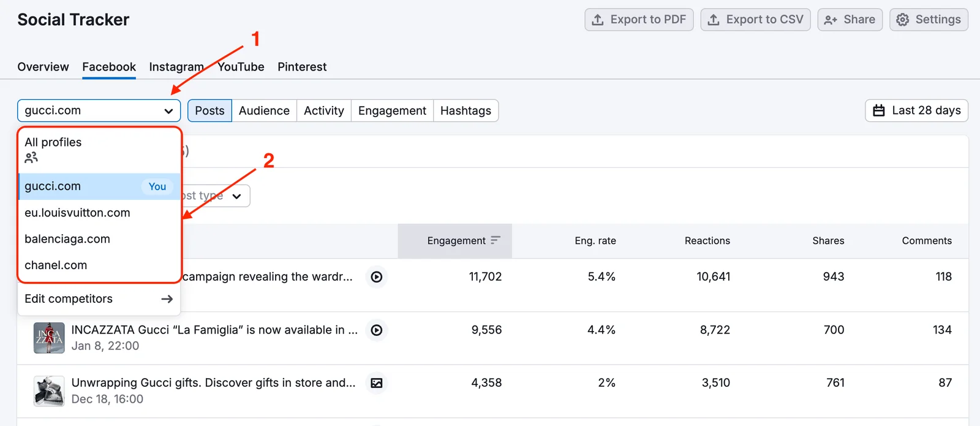Click the 11,702 engagement value
980x426 pixels.
[485, 276]
